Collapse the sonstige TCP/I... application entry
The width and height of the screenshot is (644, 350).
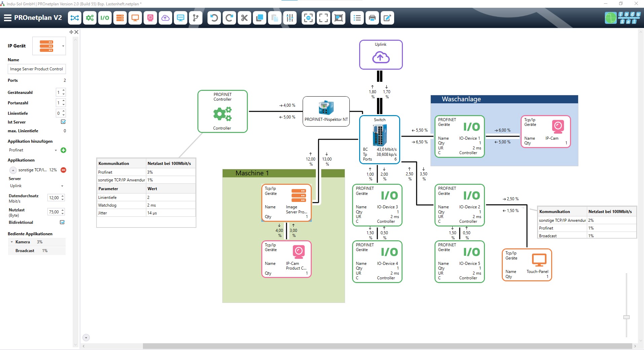click(x=13, y=170)
